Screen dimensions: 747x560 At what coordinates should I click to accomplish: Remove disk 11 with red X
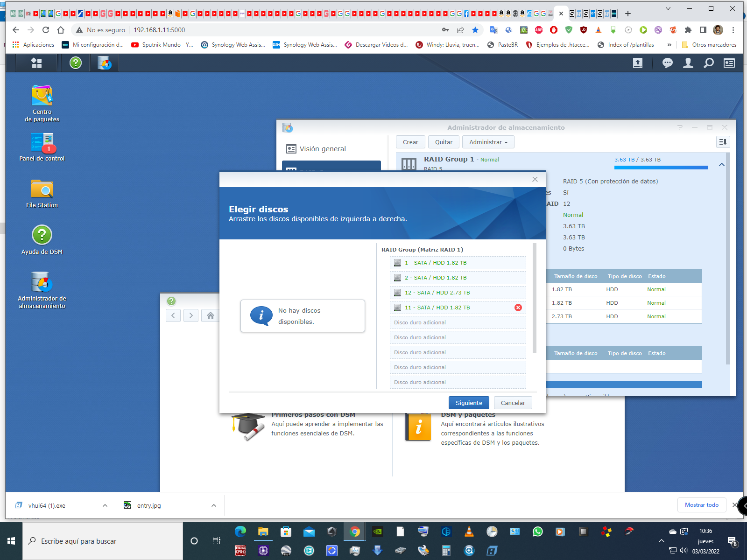coord(518,308)
